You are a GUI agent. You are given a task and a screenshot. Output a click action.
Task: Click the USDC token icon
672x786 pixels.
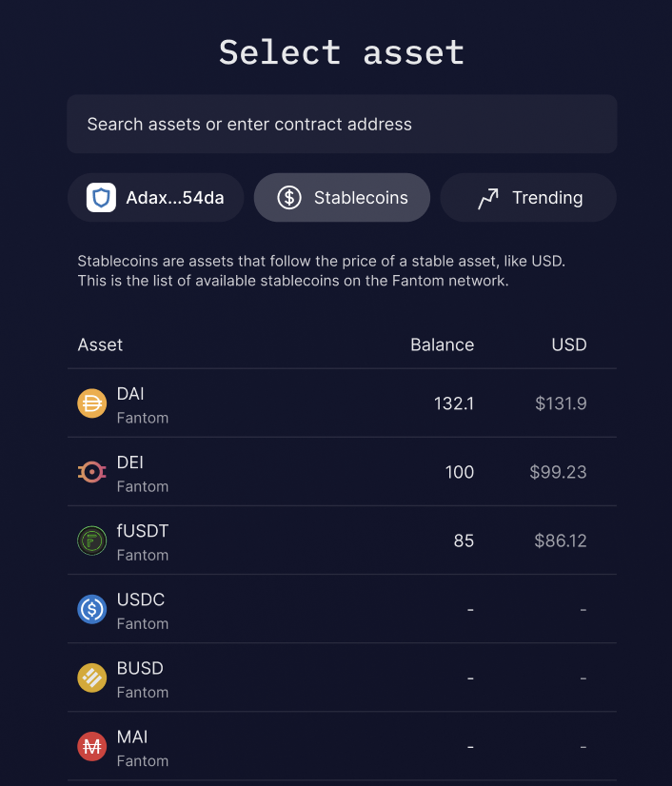click(91, 609)
